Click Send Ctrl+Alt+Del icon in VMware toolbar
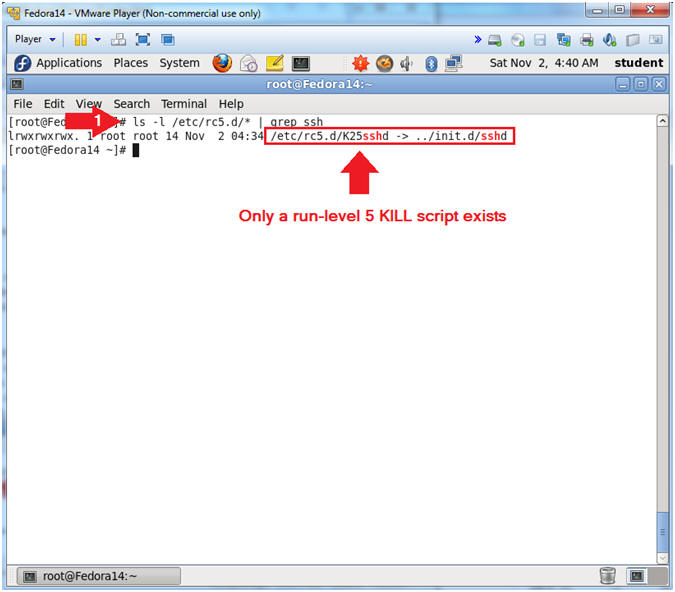This screenshot has height=592, width=675. tap(118, 40)
